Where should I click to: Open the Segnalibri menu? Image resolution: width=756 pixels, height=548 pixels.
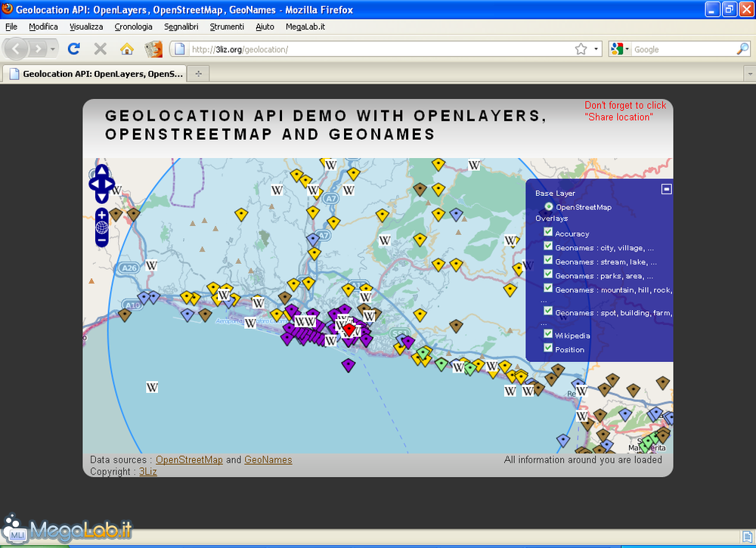(x=181, y=26)
